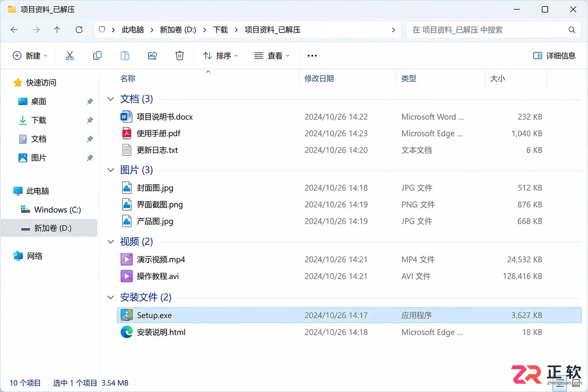Collapse the 文档 (3) group
588x392 pixels.
[x=111, y=99]
